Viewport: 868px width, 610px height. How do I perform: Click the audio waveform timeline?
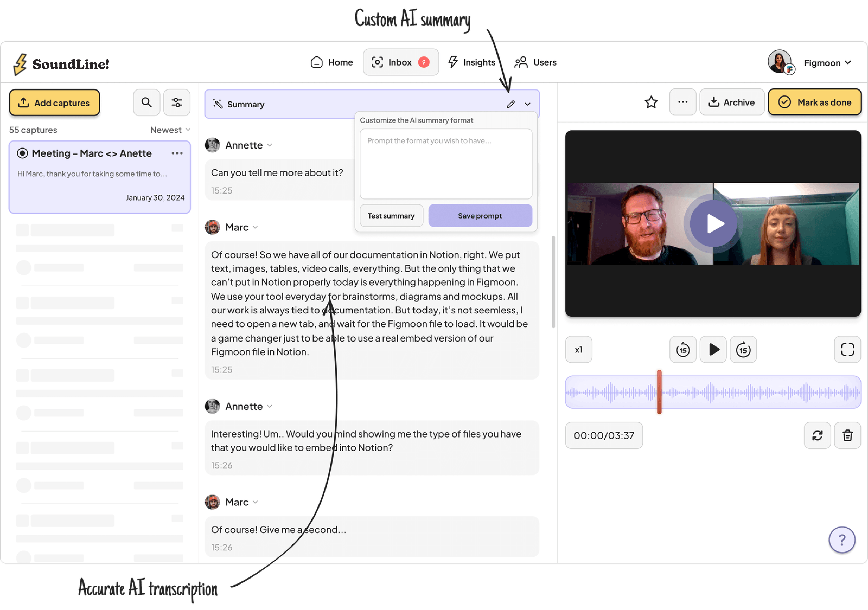click(713, 392)
